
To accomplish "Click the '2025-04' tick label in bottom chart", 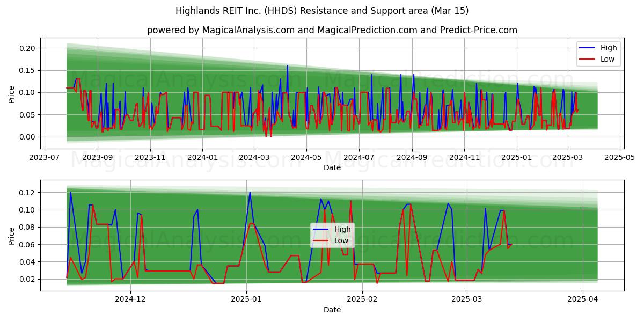I will click(x=583, y=299).
